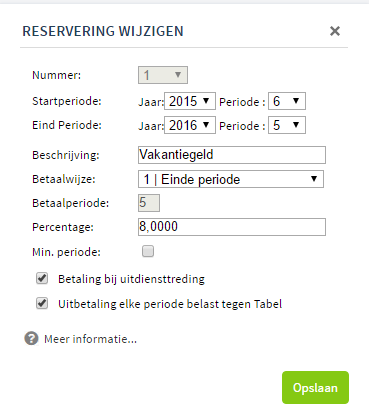This screenshot has width=369, height=419.
Task: Click the Percentage field showing 8,0000
Action: pyautogui.click(x=232, y=227)
